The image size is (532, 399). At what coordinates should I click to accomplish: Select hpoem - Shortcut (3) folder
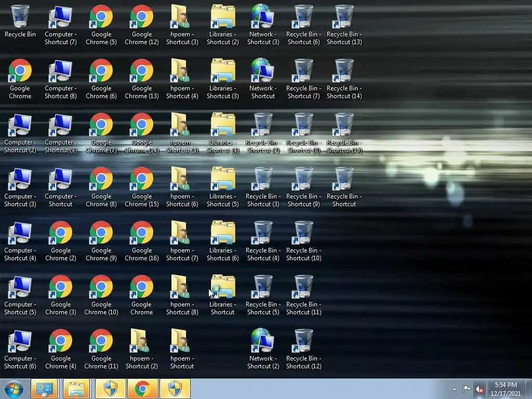click(182, 25)
